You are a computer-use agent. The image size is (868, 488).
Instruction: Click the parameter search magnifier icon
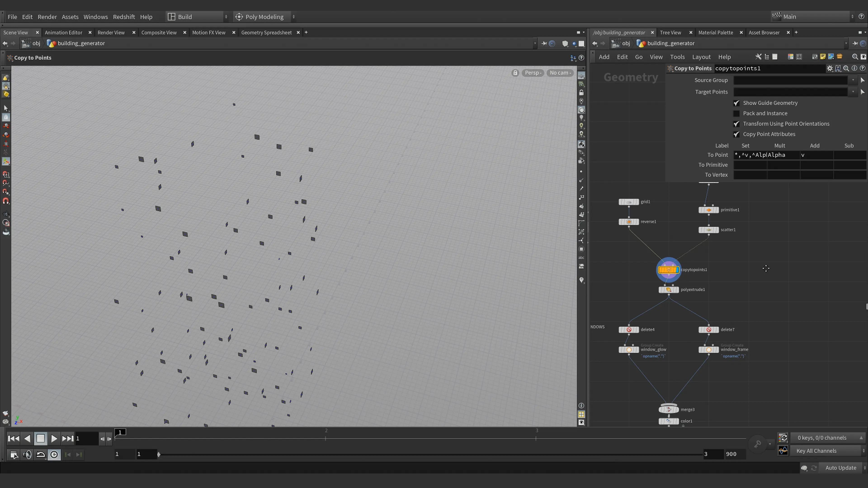click(846, 68)
